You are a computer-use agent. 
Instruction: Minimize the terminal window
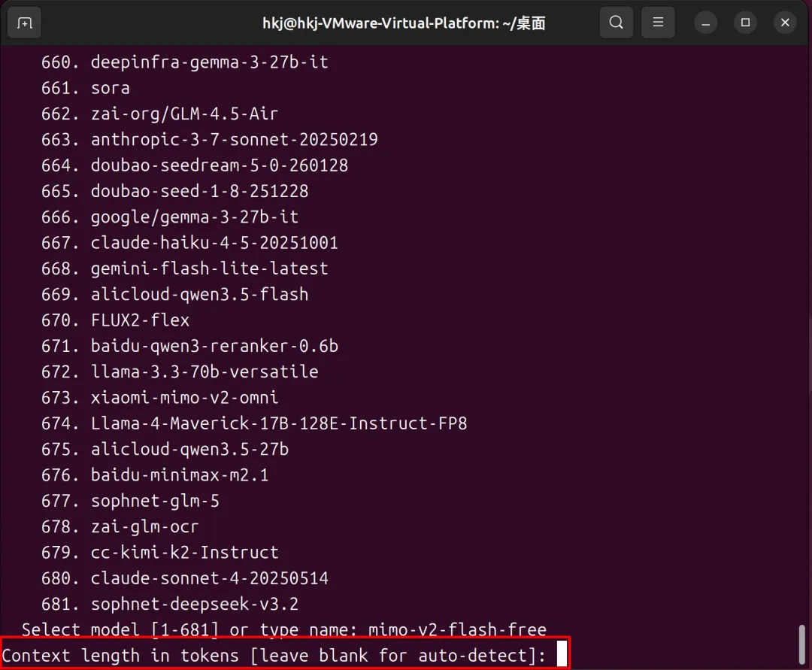[705, 23]
